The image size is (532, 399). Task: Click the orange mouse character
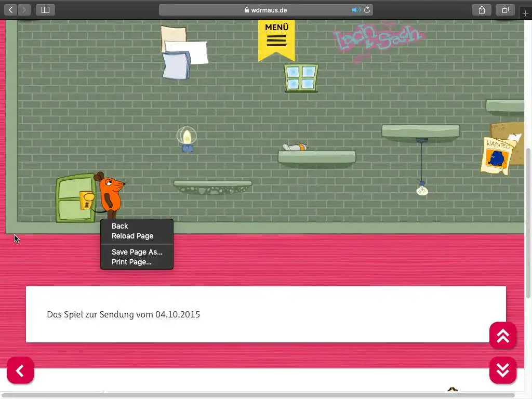(x=110, y=195)
